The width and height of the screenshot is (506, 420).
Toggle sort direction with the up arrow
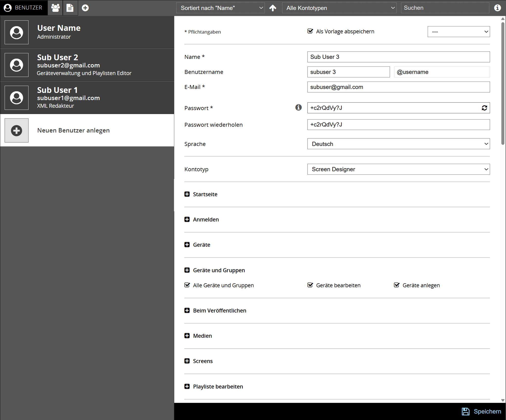pos(273,8)
